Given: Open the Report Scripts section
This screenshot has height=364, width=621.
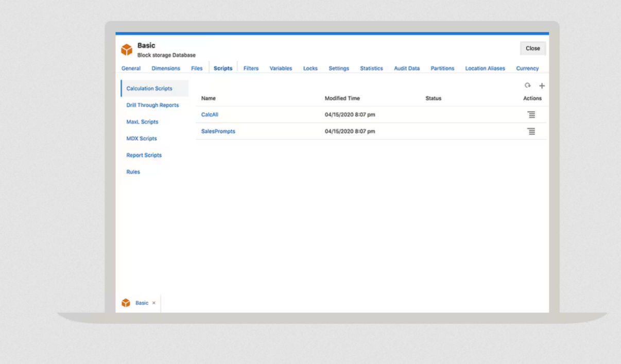Looking at the screenshot, I should click(x=144, y=155).
